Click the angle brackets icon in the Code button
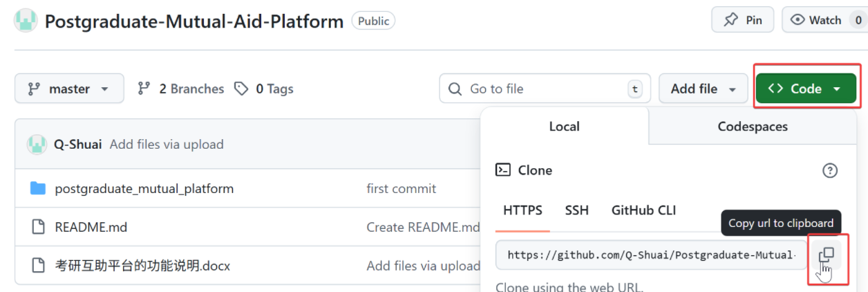The image size is (868, 292). (775, 89)
